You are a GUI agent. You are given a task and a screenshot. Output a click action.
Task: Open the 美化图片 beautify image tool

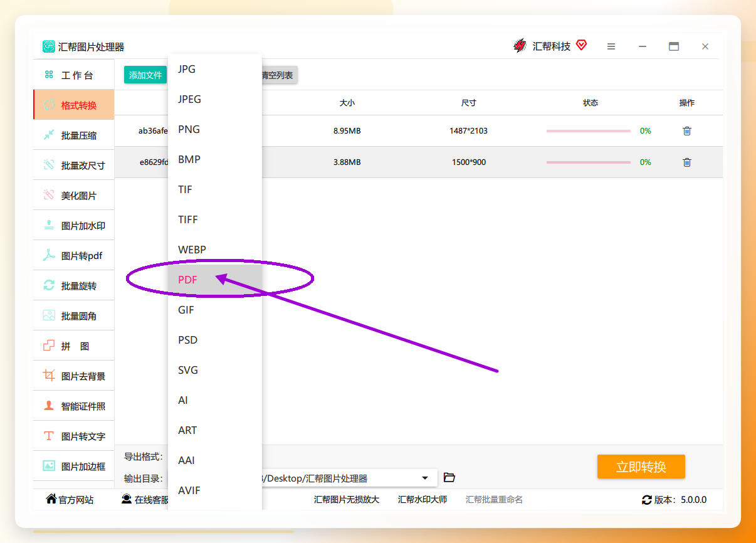(73, 196)
